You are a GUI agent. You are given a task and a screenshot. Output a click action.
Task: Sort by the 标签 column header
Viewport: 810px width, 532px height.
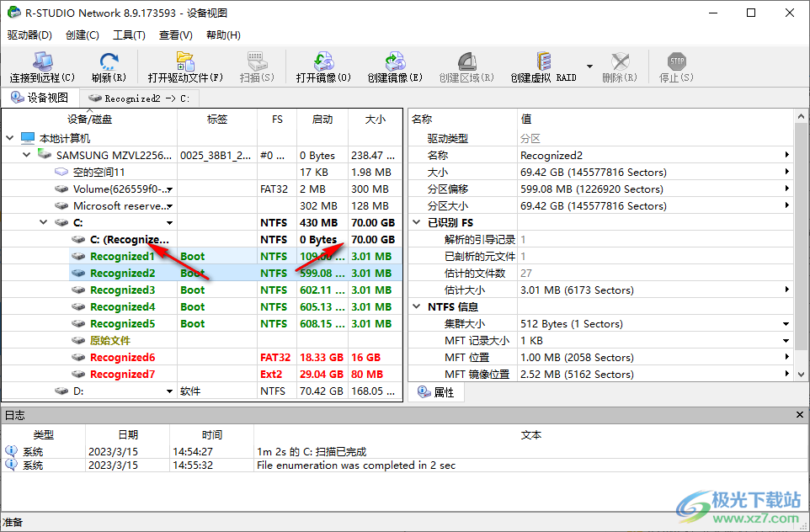[217, 120]
